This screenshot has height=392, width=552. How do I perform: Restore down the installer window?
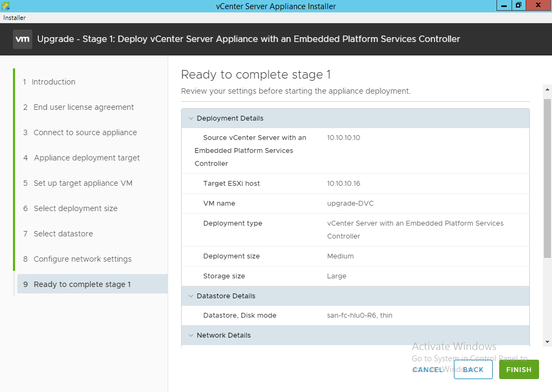[x=519, y=5]
